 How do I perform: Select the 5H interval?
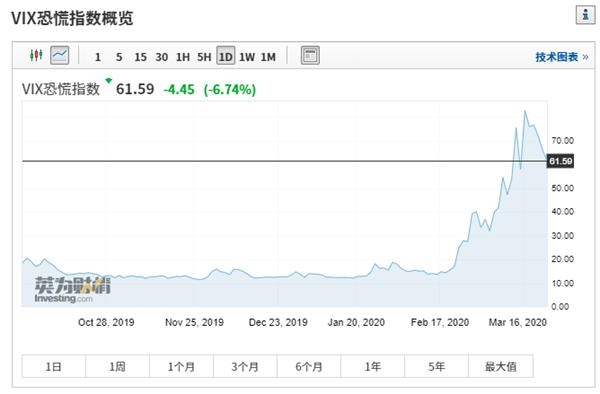click(x=204, y=57)
